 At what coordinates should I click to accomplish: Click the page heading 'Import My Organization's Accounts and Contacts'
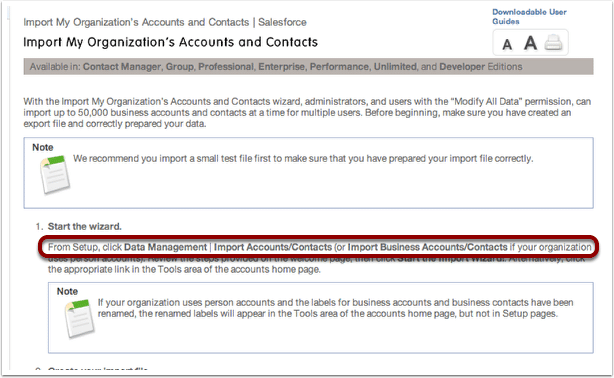click(170, 42)
